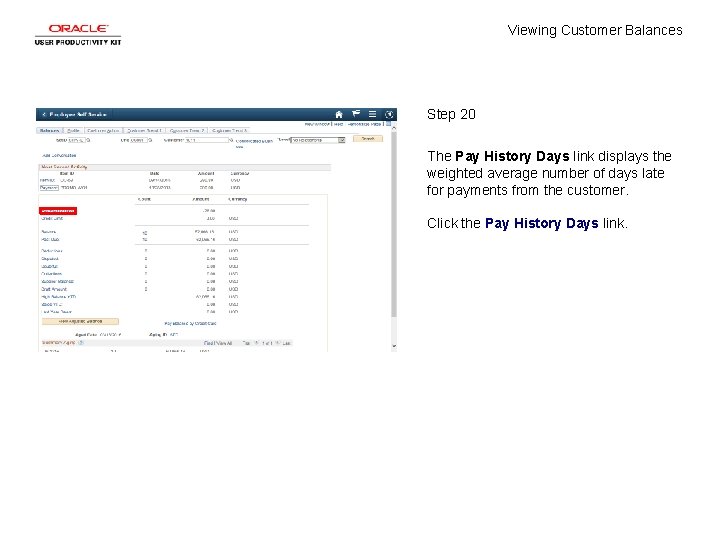Screen dimensions: 720x540
Task: Click inside the Customer input field
Action: [x=206, y=140]
